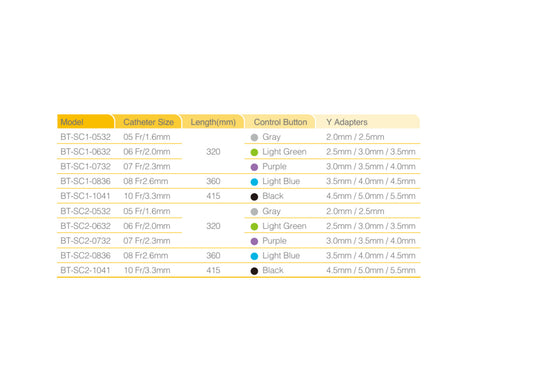Click length value 360 in BT-SC1-0836 row
The width and height of the screenshot is (533, 366).
[x=213, y=181]
